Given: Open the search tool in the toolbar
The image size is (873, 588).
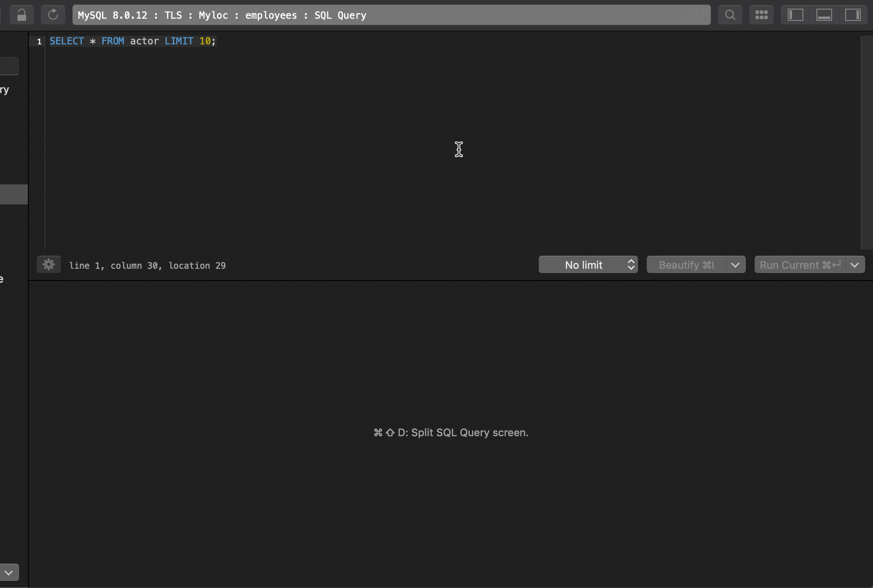Looking at the screenshot, I should coord(730,14).
